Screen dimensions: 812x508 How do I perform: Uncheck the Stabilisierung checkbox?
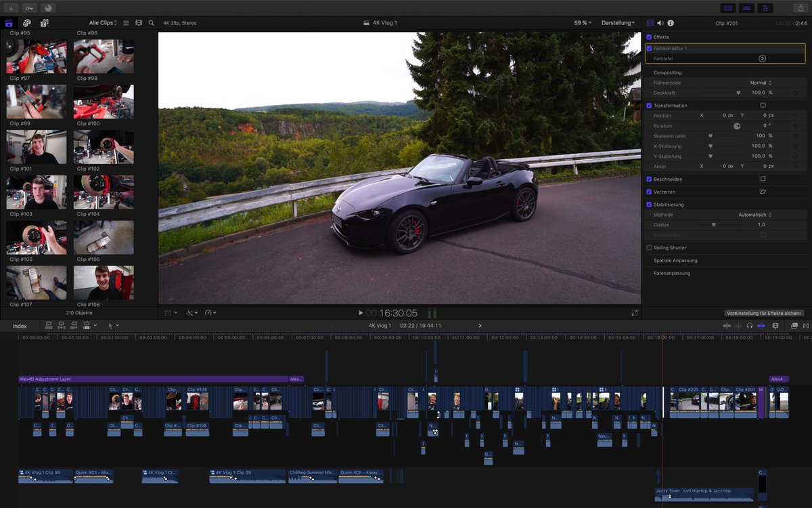[650, 205]
